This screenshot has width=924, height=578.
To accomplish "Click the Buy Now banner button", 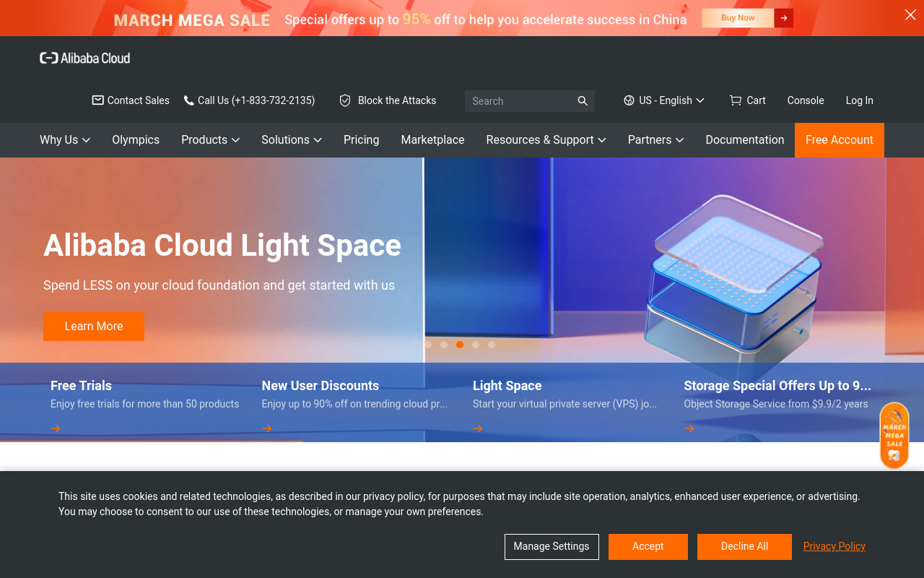I will 738,18.
